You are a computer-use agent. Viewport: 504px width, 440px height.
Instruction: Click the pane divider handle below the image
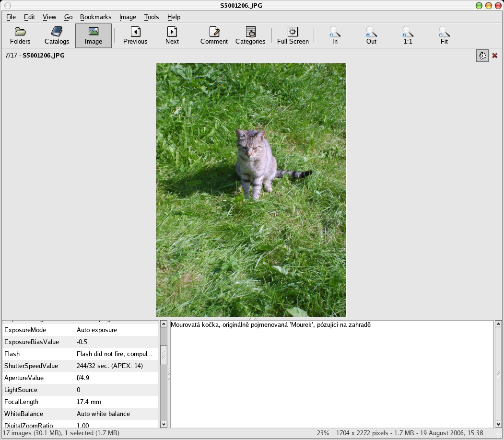252,319
